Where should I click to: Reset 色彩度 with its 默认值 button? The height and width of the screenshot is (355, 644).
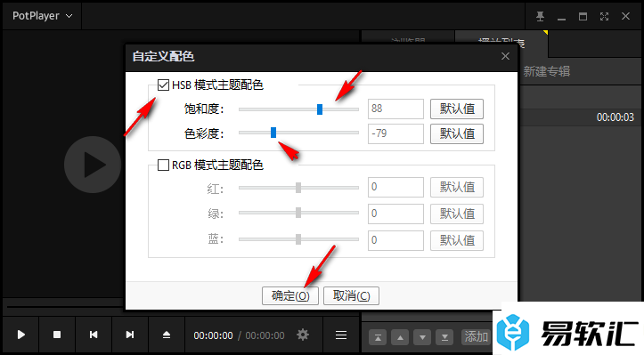pos(457,133)
